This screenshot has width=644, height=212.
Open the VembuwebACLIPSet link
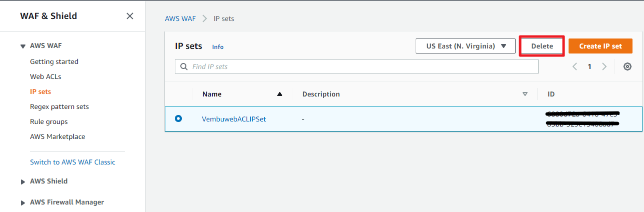[234, 119]
